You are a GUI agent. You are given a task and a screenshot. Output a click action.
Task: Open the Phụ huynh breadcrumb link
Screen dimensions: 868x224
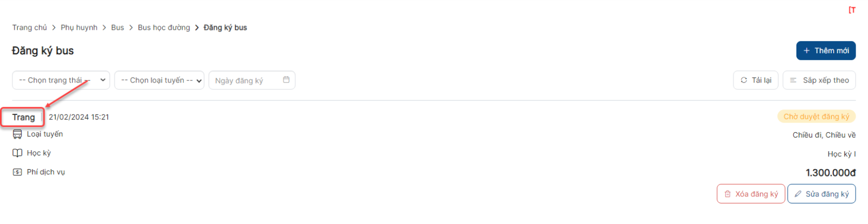click(79, 28)
